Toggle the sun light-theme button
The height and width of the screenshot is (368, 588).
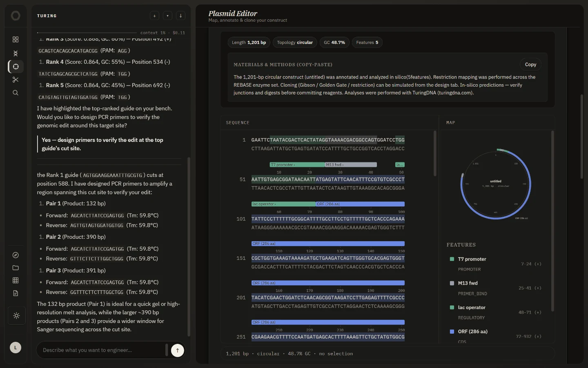tap(16, 316)
